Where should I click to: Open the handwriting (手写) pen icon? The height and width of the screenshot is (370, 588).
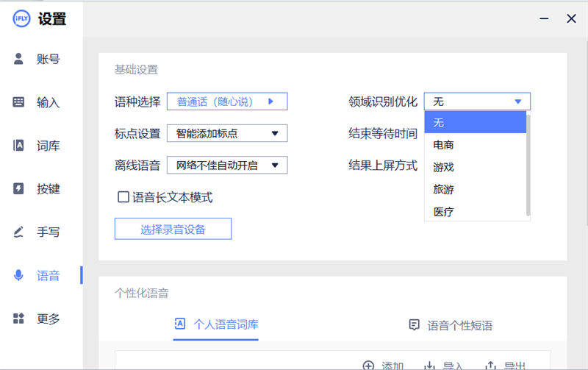coord(19,232)
